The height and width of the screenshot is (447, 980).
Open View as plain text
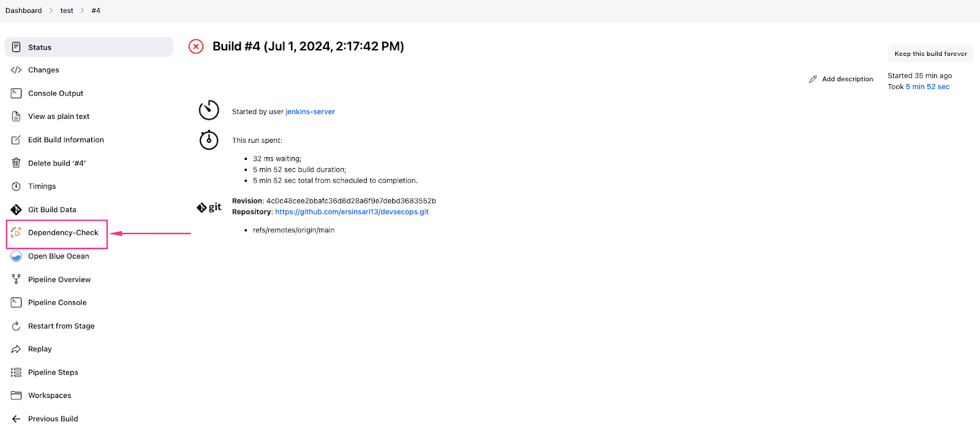(59, 117)
